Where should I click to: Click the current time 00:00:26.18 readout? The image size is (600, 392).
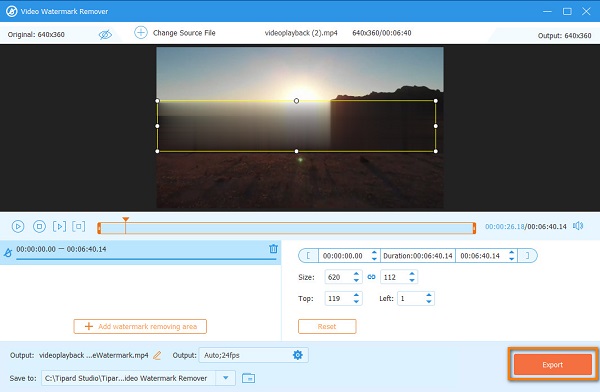coord(505,227)
